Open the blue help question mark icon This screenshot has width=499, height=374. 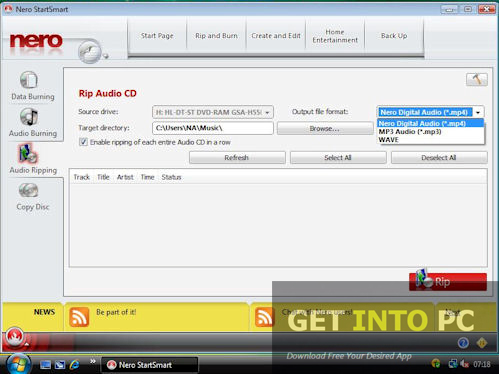(x=463, y=343)
